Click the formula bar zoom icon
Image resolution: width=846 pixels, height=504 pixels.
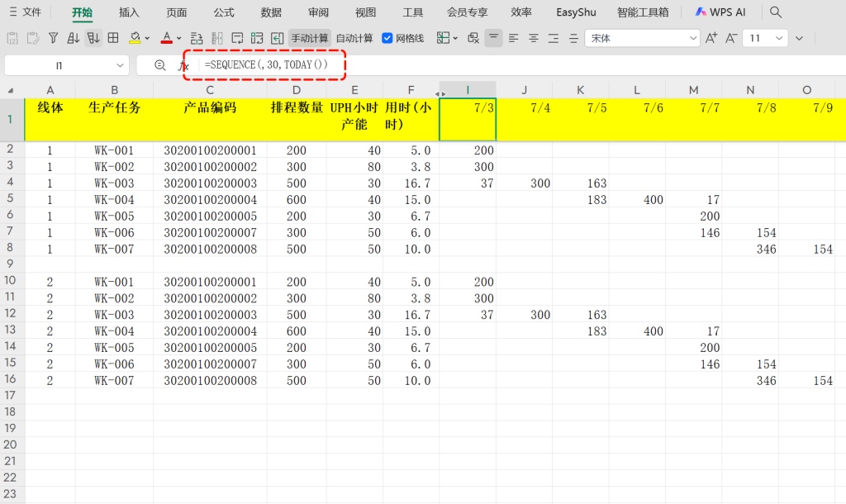point(159,65)
